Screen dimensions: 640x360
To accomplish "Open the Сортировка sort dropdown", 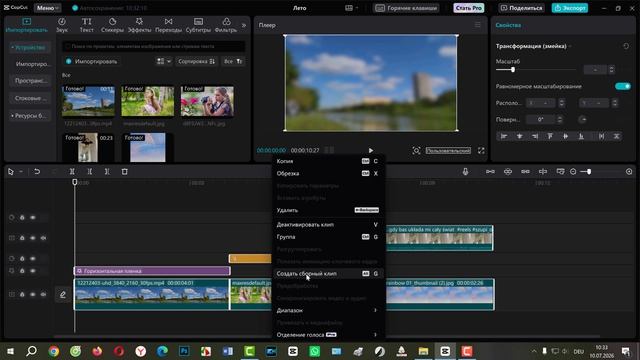I will [x=196, y=61].
